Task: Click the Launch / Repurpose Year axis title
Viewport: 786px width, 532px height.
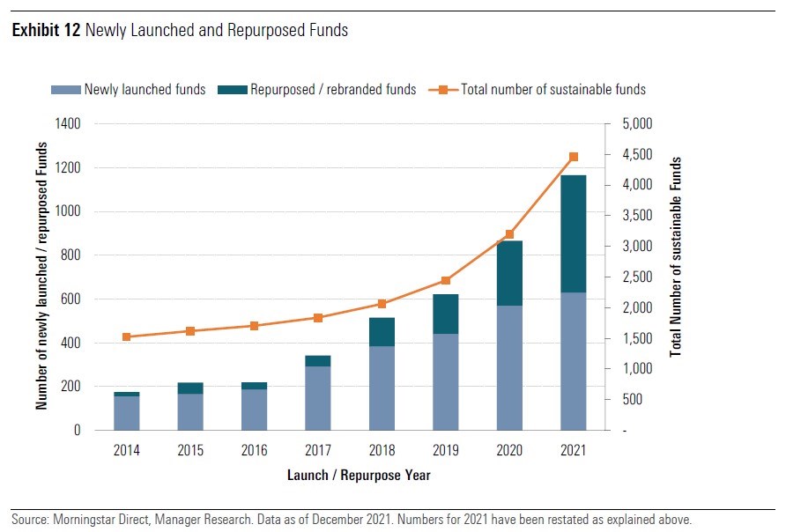Action: point(358,476)
